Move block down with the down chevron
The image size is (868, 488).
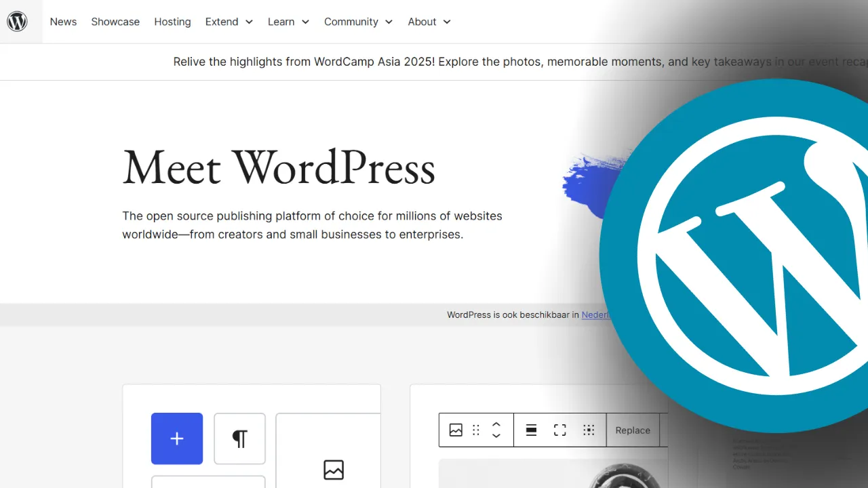(x=496, y=436)
